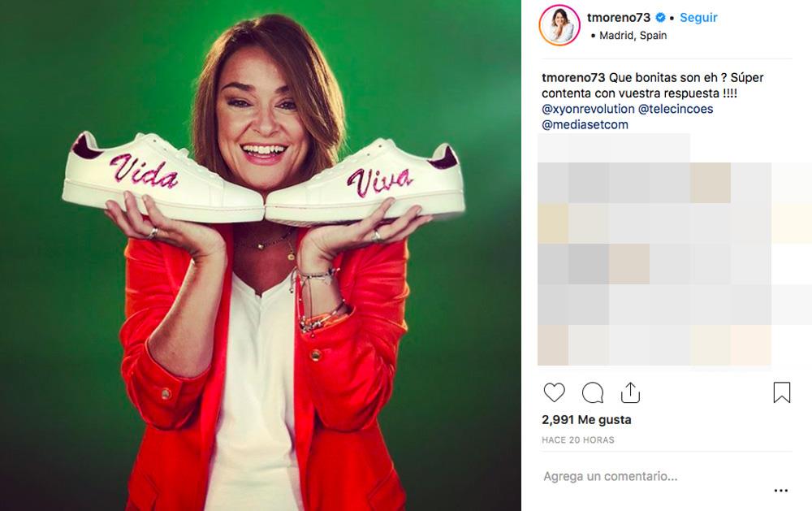Open tmoreno73 username in post header
812x511 pixels.
[x=619, y=17]
